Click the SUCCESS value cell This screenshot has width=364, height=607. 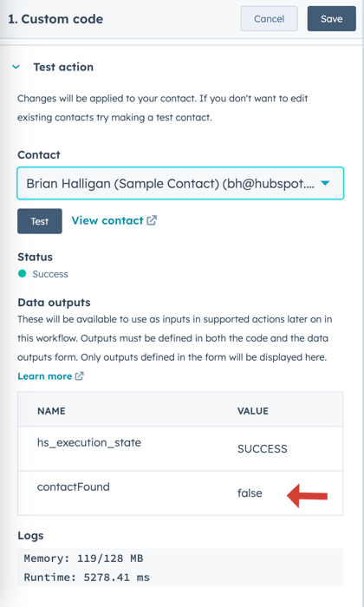[x=263, y=448]
